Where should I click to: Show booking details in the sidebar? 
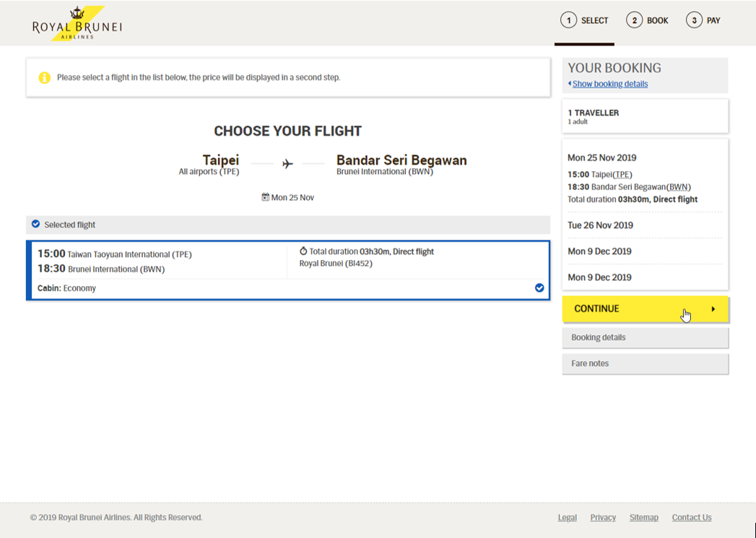[609, 84]
